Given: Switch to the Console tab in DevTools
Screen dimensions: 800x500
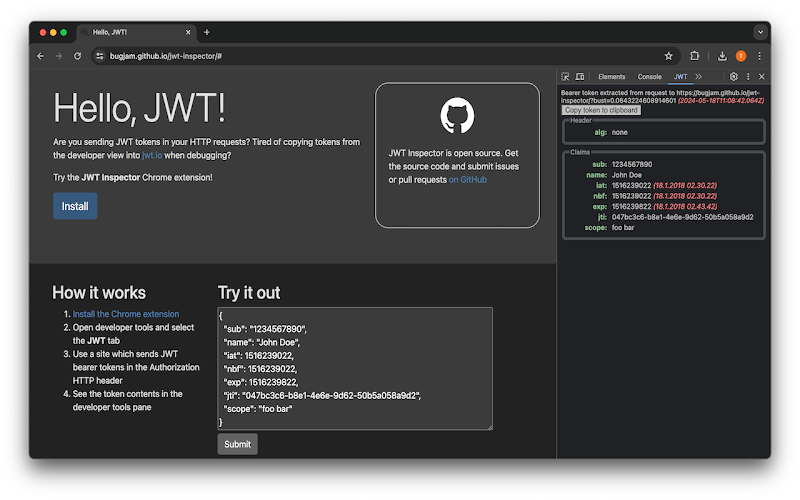Looking at the screenshot, I should click(649, 77).
